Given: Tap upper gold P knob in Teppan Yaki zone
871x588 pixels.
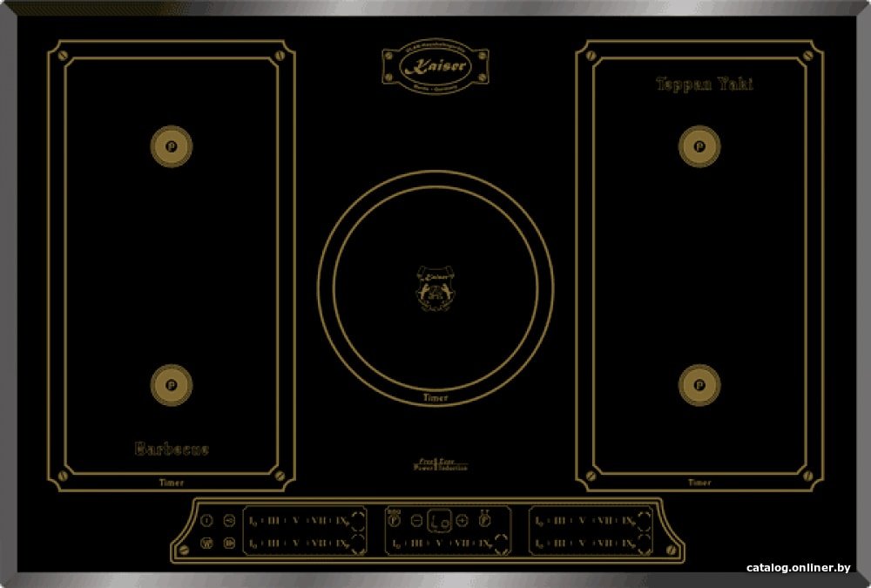Looking at the screenshot, I should click(699, 146).
